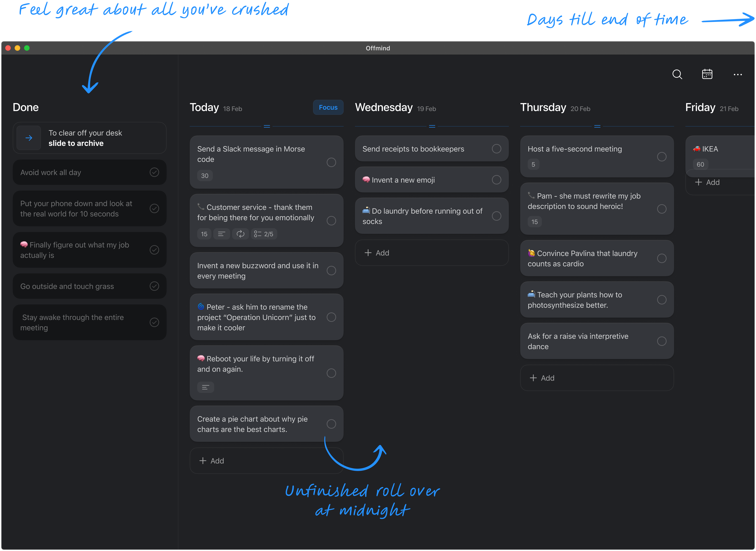Select the Thursday column header
Image resolution: width=756 pixels, height=551 pixels.
pos(543,107)
